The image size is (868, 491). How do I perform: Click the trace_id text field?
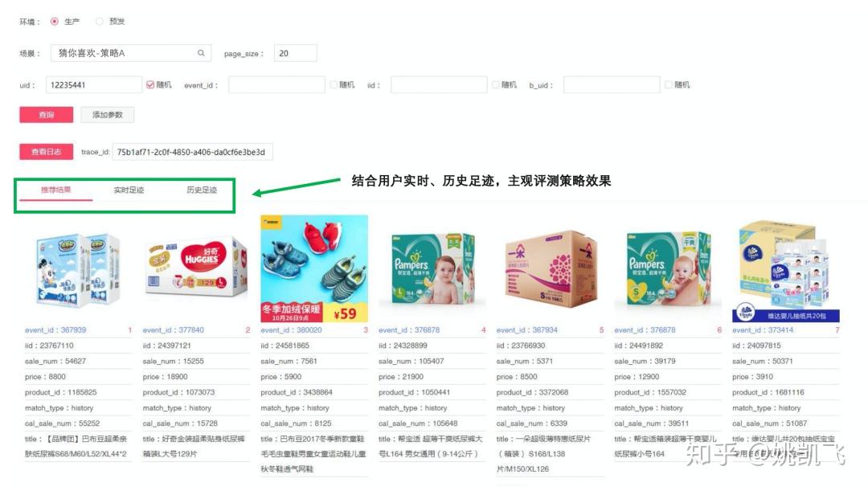point(193,152)
